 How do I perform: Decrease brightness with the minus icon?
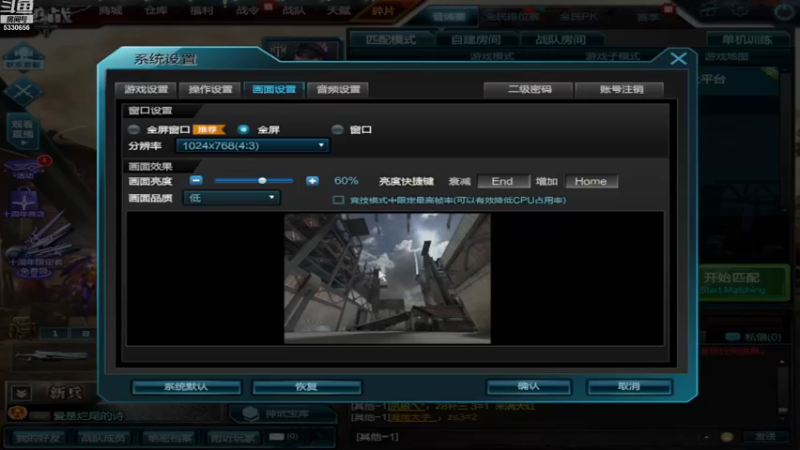(x=196, y=181)
